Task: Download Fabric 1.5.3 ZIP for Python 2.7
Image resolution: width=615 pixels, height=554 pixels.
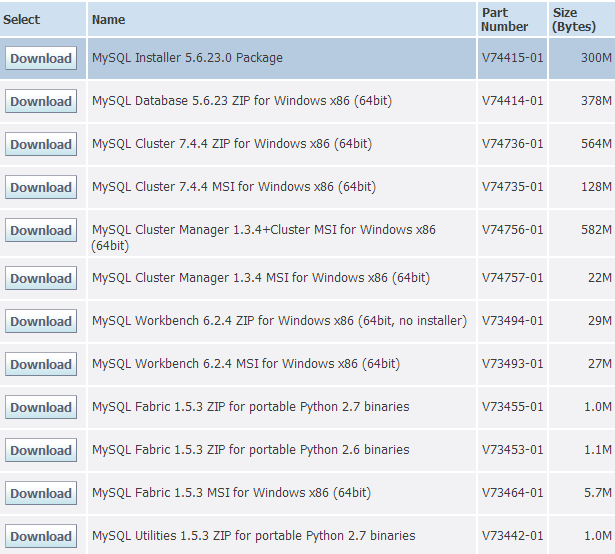Action: [x=41, y=407]
